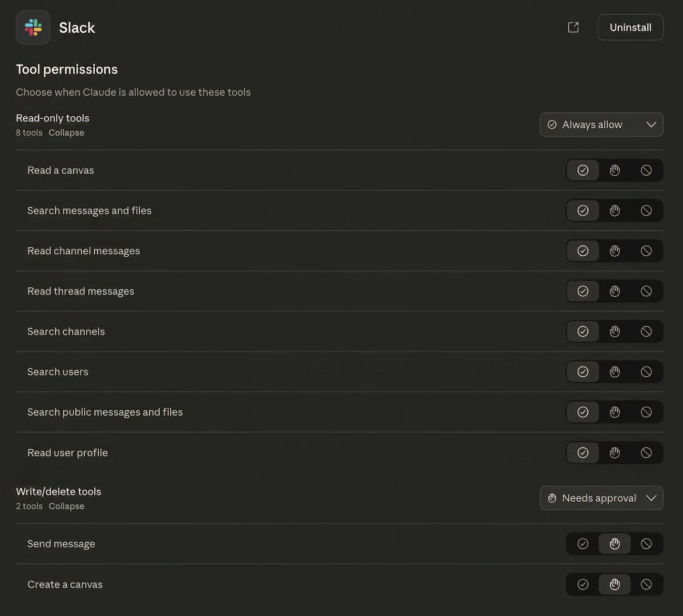683x616 pixels.
Task: Deny the Search users tool
Action: pyautogui.click(x=646, y=372)
